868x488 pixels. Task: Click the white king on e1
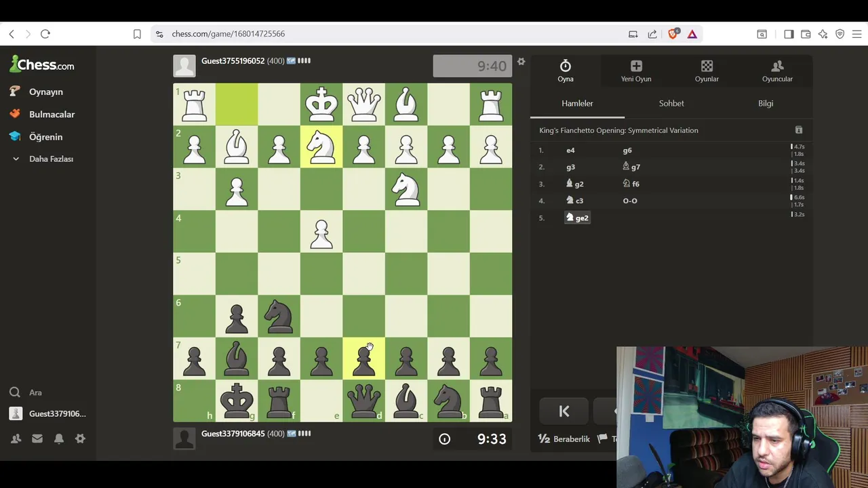pyautogui.click(x=321, y=104)
